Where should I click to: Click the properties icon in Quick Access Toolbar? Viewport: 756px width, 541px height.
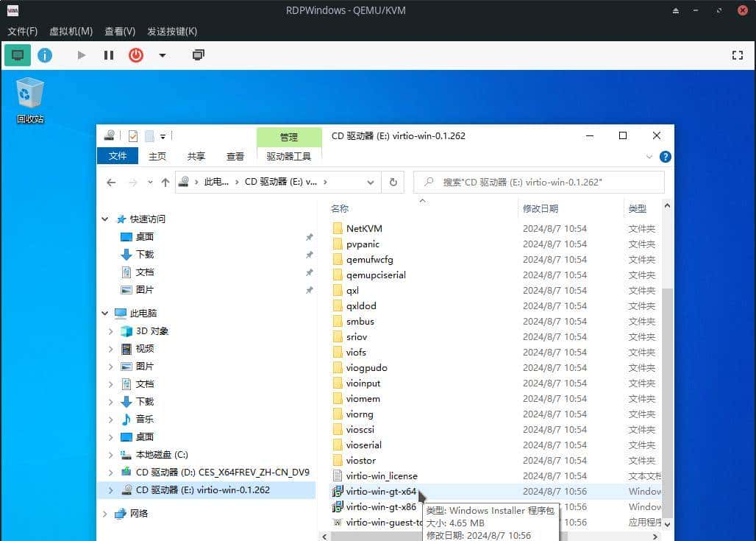(x=133, y=135)
